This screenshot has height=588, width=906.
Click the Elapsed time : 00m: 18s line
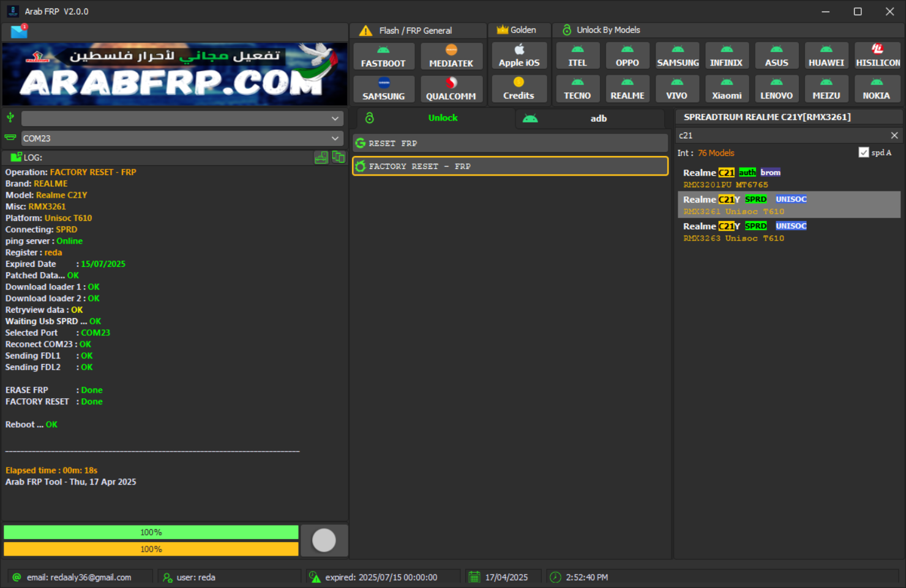(51, 471)
